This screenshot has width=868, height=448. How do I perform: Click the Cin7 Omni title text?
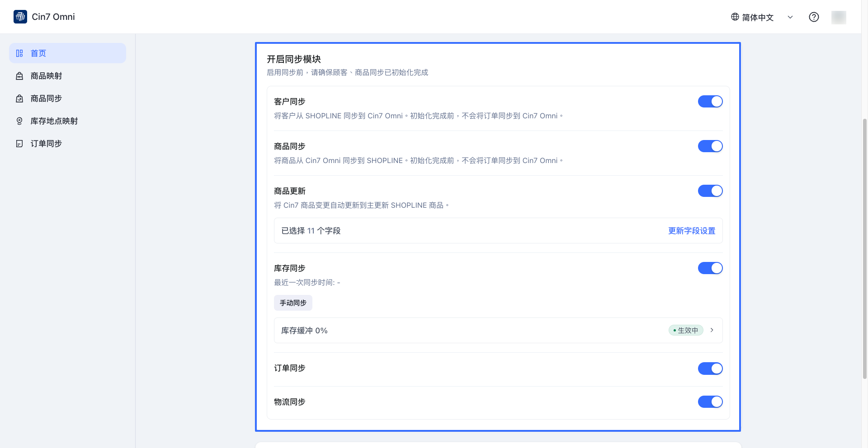click(53, 17)
